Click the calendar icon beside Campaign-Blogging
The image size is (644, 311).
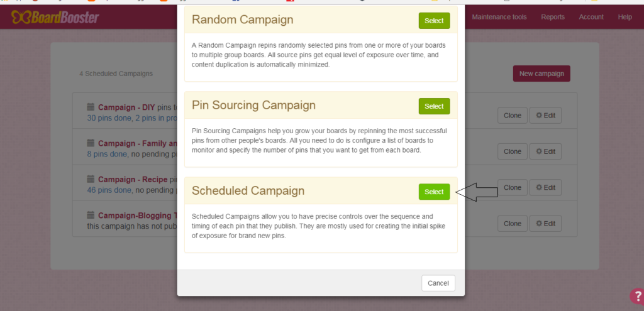coord(91,214)
